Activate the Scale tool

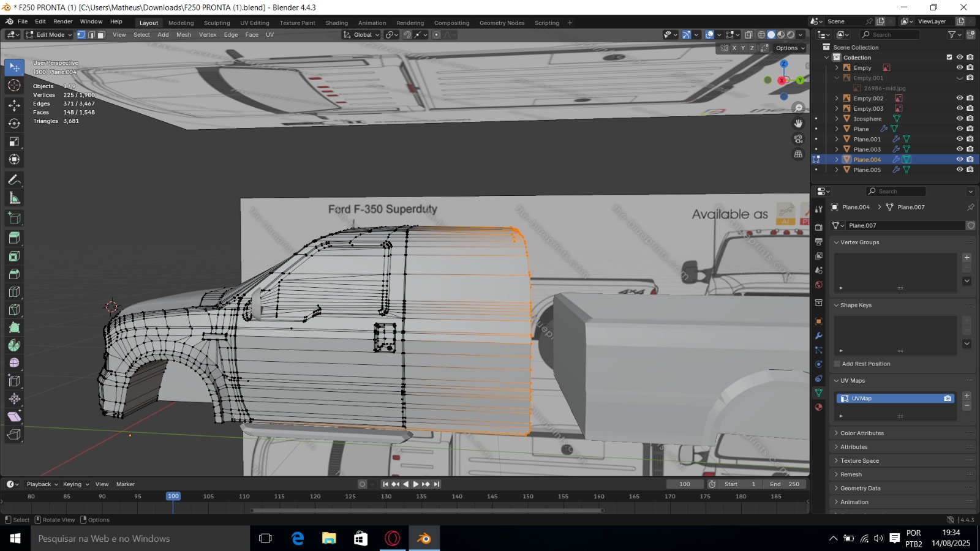pyautogui.click(x=14, y=141)
